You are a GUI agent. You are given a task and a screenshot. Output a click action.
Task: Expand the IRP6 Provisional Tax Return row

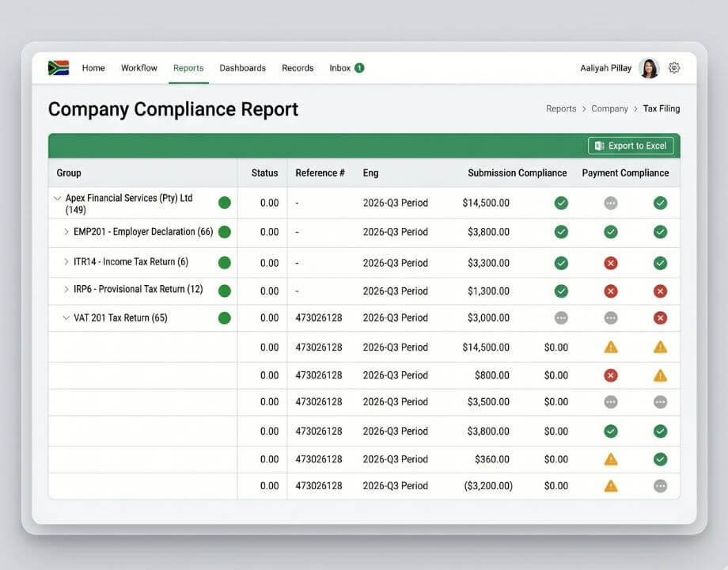tap(66, 289)
